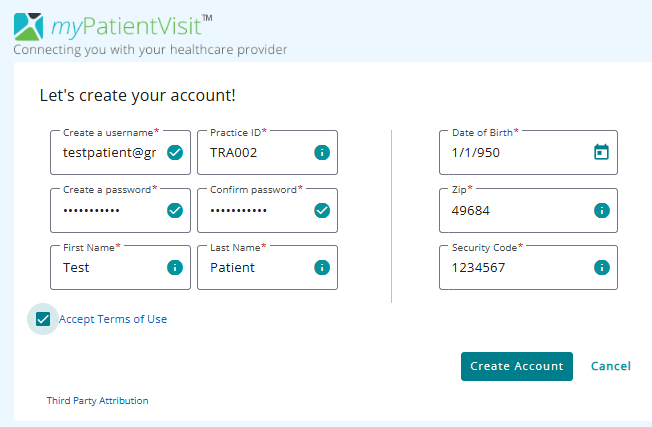Open the Third Party Attribution link
652x427 pixels.
[x=97, y=400]
